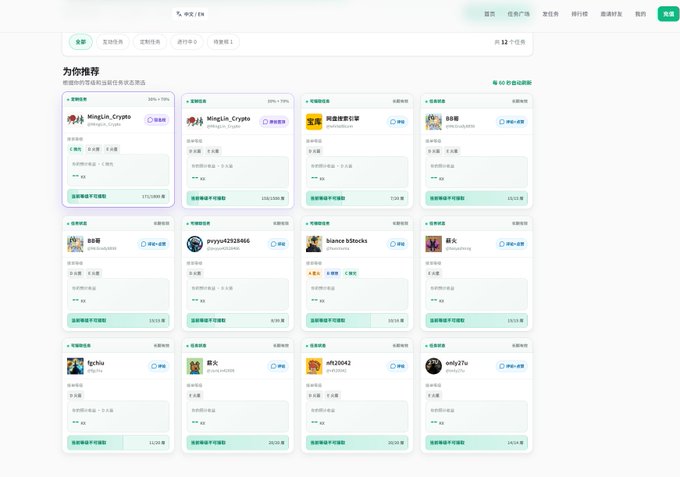Screen dimensions: 680x477
Task: Click the bear-avatar 蘇火 profile picture
Action: click(x=195, y=366)
